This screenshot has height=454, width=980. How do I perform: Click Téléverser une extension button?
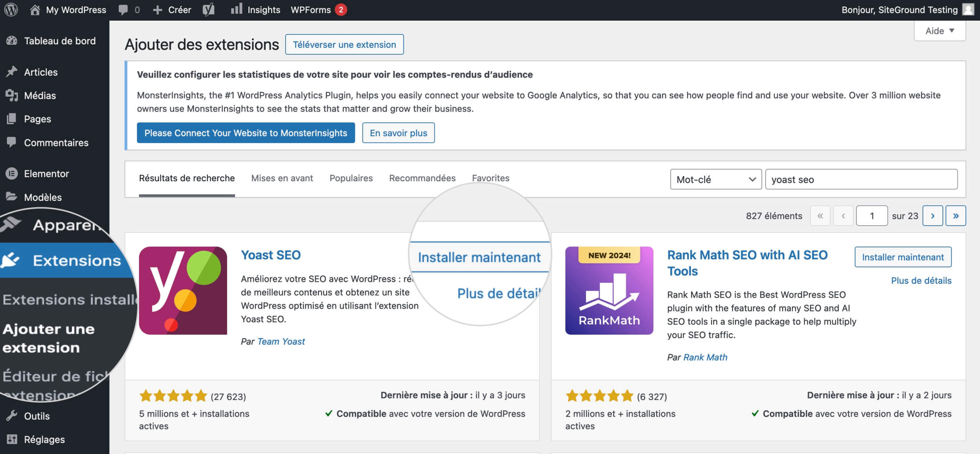[344, 44]
